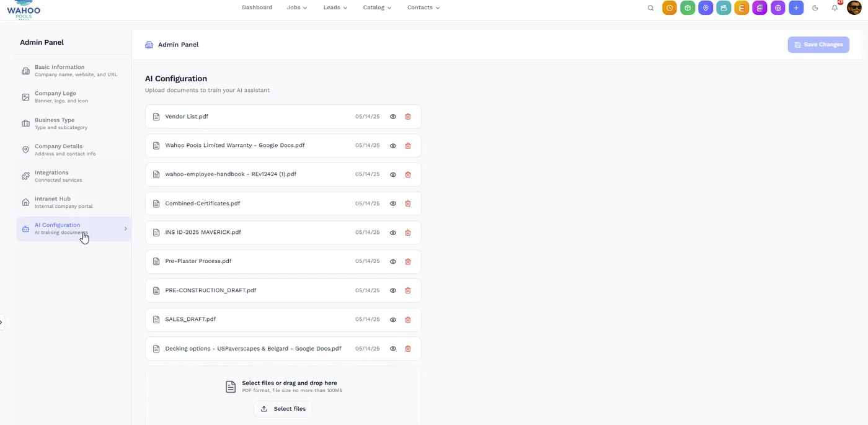
Task: Delete PRE-CONSTRUCTION_DRAFT.pdf
Action: click(x=408, y=290)
